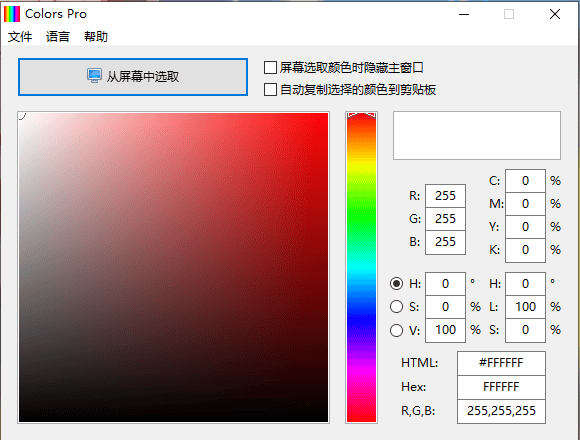Click the Colors Pro rainbow app icon
This screenshot has width=580, height=440.
click(x=12, y=14)
